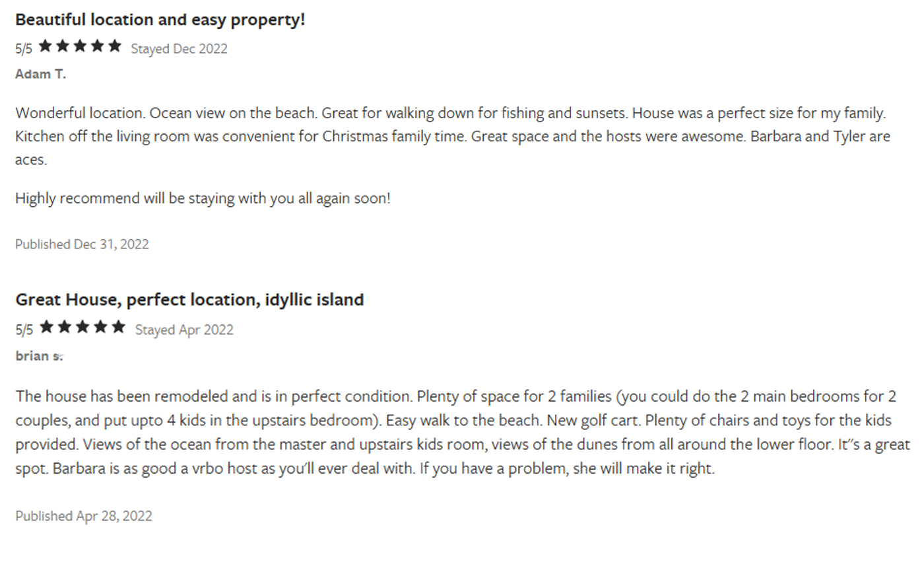Image resolution: width=924 pixels, height=578 pixels.
Task: Click the 5/5 score on brian s.'s review
Action: 24,330
